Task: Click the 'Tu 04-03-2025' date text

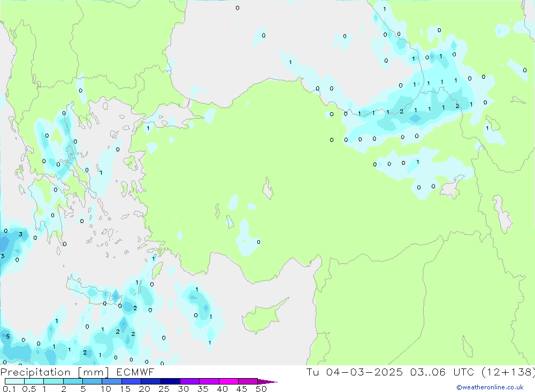Action: pos(355,372)
